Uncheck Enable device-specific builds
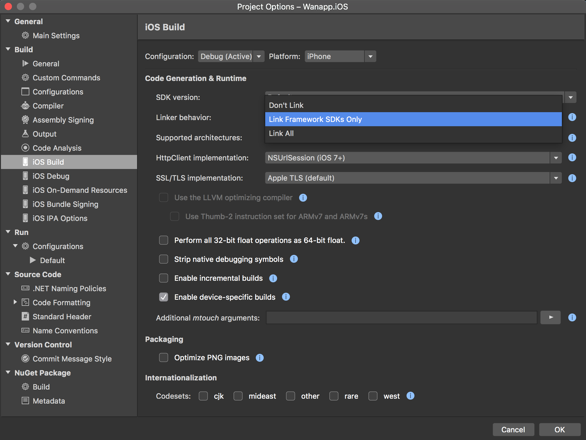This screenshot has width=586, height=440. (164, 297)
